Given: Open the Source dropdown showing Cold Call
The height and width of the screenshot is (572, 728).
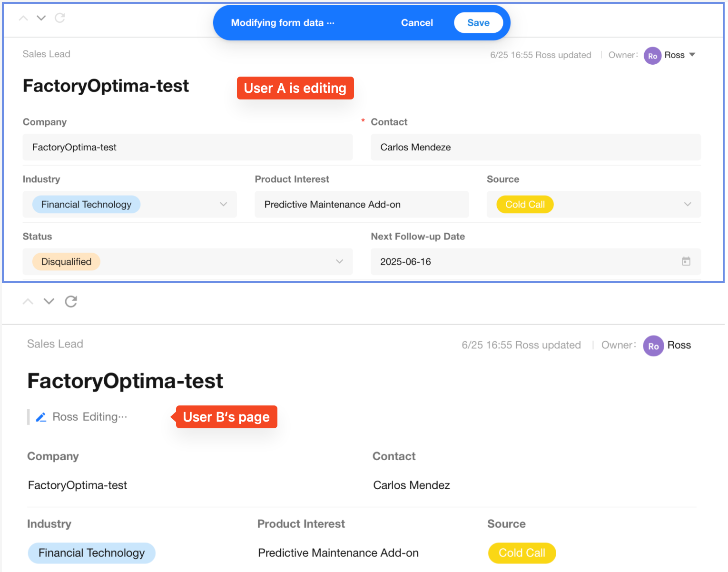Looking at the screenshot, I should (x=687, y=204).
